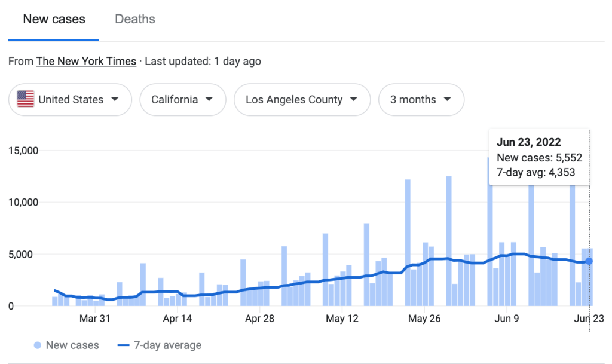The height and width of the screenshot is (364, 612).
Task: Expand the Los Angeles County dropdown
Action: [302, 100]
